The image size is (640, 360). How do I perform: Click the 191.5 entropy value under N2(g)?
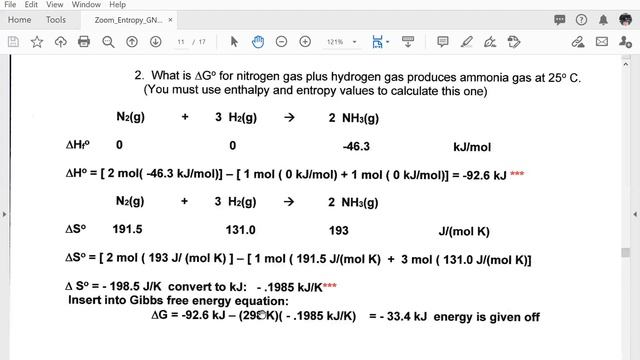coord(127,229)
